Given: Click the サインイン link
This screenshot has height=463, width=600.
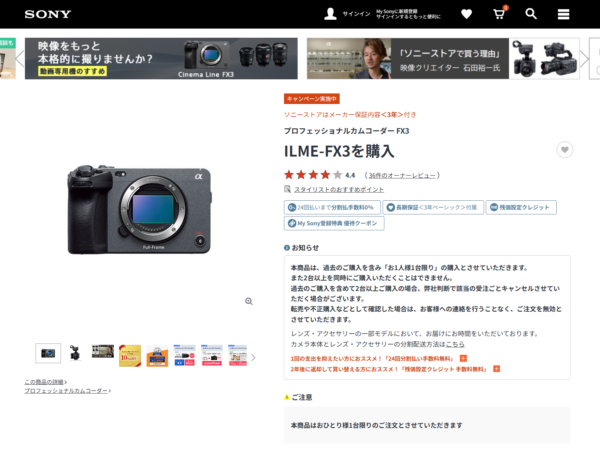Looking at the screenshot, I should tap(356, 14).
